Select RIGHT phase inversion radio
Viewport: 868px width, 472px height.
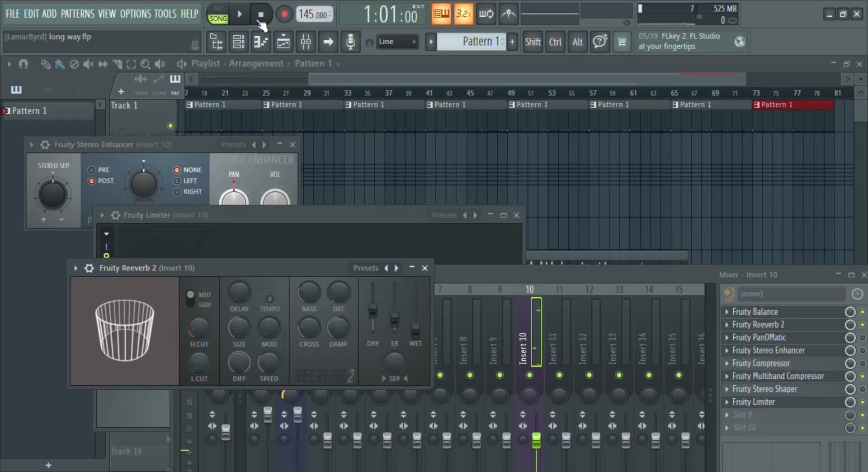pyautogui.click(x=177, y=192)
